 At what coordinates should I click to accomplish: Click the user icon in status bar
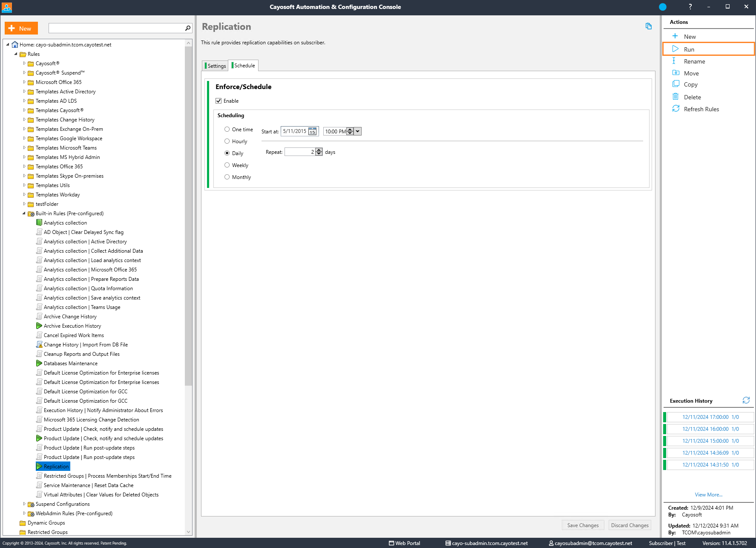click(x=551, y=543)
